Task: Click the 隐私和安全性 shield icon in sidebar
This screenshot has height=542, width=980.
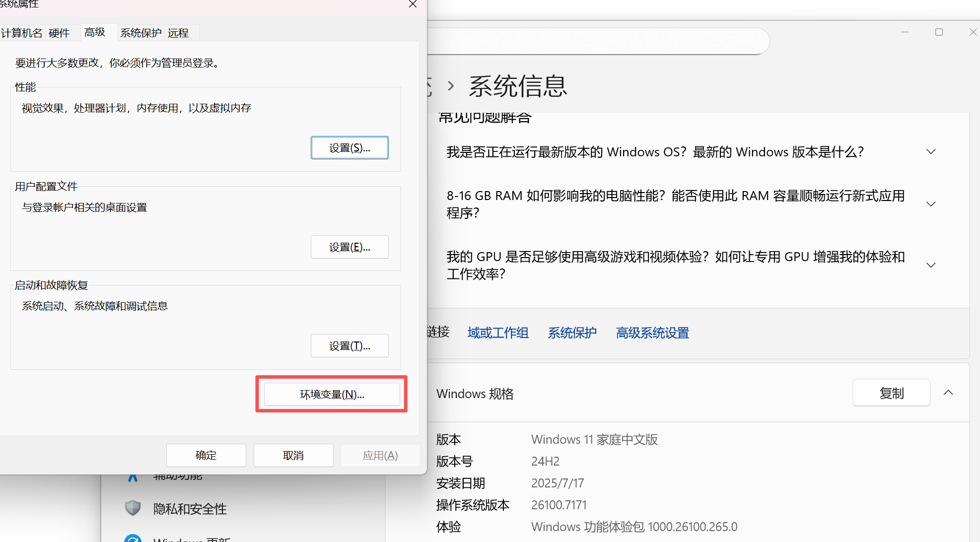Action: (133, 508)
